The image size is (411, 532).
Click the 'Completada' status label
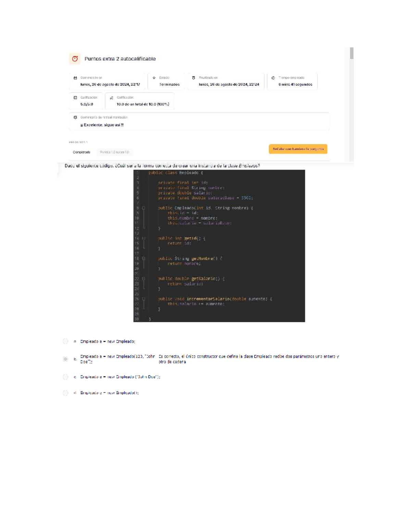[82, 152]
